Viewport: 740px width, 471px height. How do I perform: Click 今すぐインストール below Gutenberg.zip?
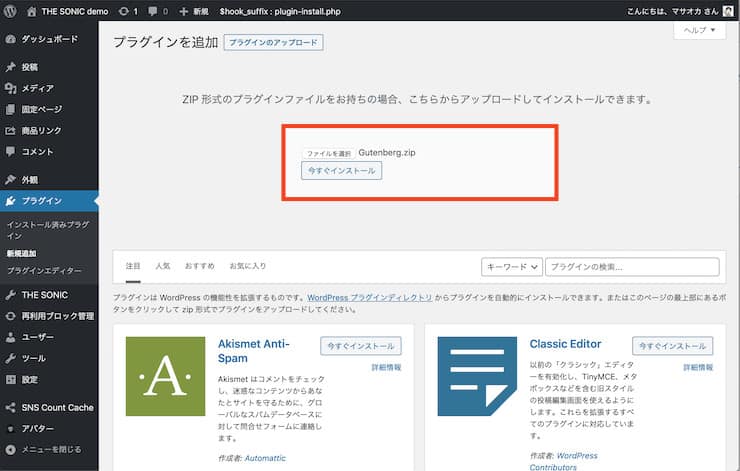(x=342, y=171)
